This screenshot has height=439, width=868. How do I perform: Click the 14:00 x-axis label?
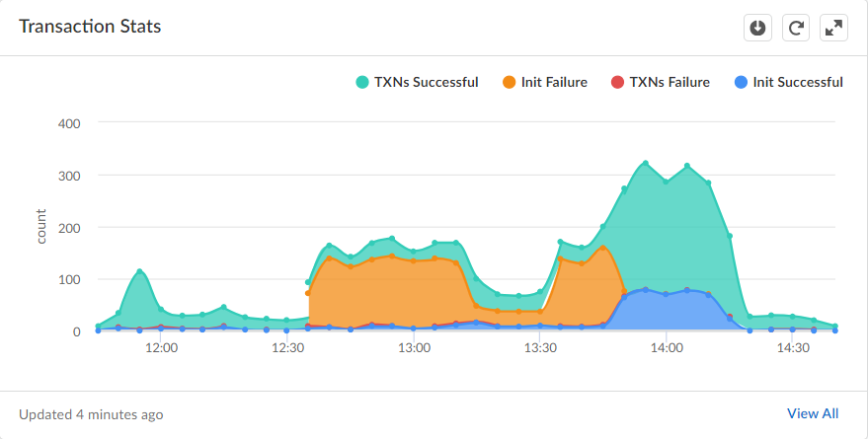[667, 348]
